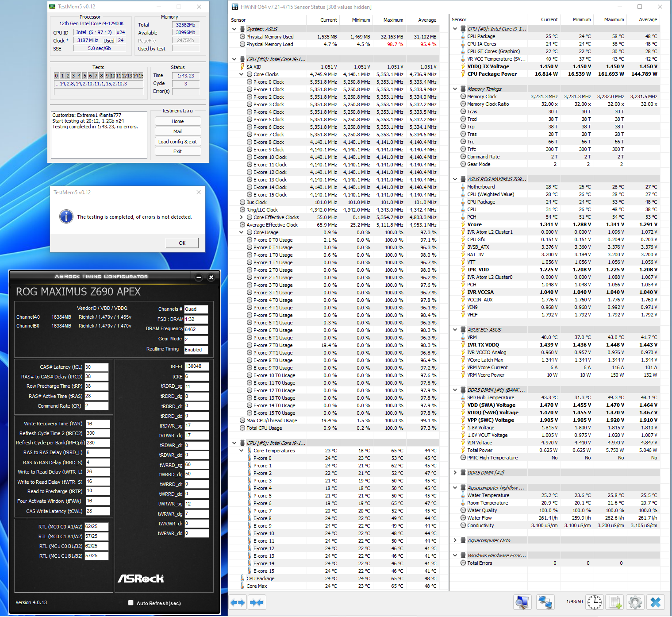This screenshot has width=672, height=617.
Task: Click the log file with green plus icon
Action: coord(615,602)
